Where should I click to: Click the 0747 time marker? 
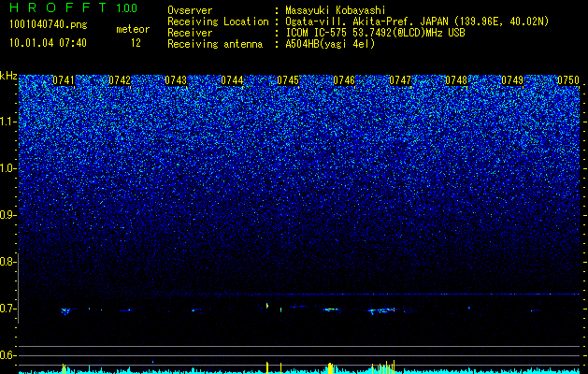(x=400, y=80)
